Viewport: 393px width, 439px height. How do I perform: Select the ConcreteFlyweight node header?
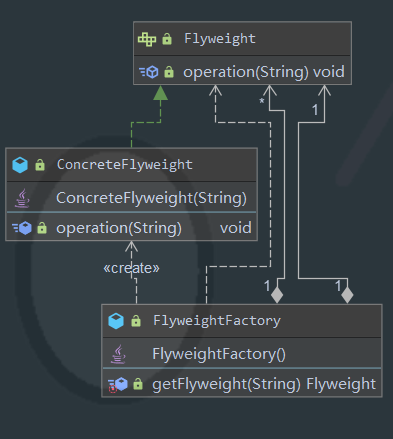131,165
